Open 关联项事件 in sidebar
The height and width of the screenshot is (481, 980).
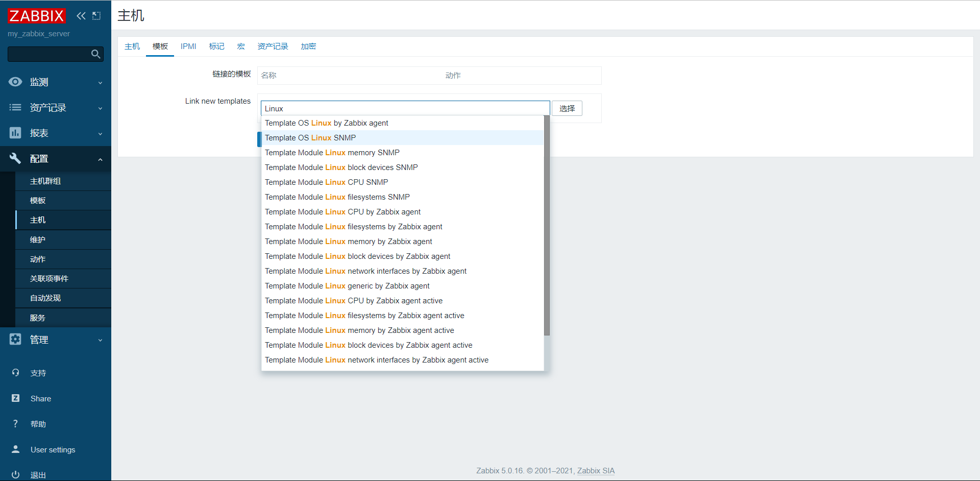click(63, 278)
